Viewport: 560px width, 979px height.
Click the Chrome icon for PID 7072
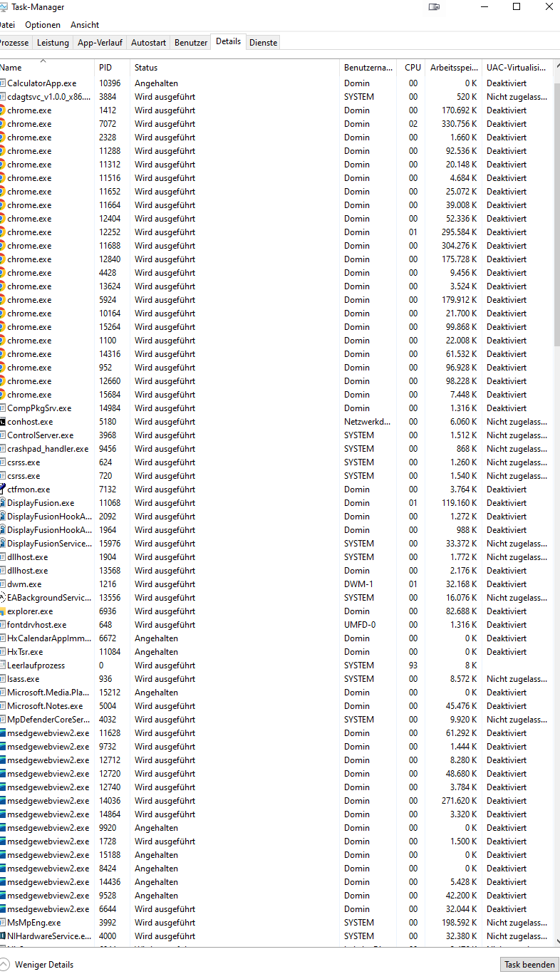tap(2, 124)
